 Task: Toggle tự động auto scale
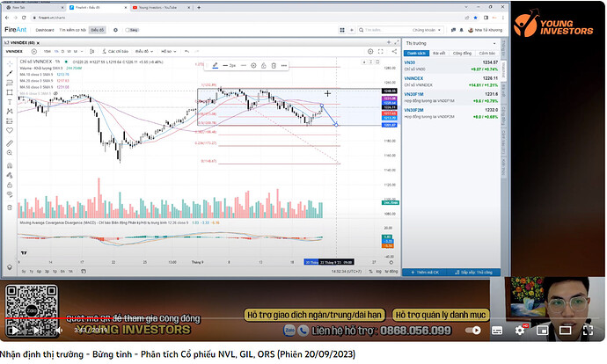point(391,272)
